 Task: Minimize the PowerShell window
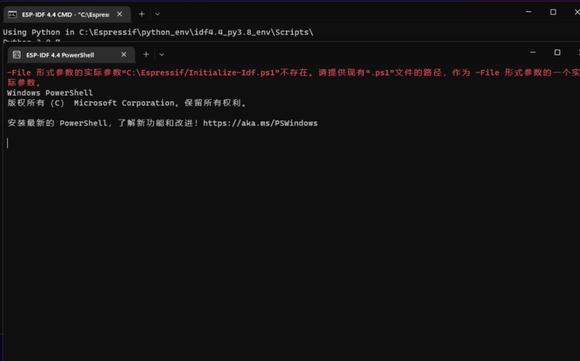click(533, 53)
